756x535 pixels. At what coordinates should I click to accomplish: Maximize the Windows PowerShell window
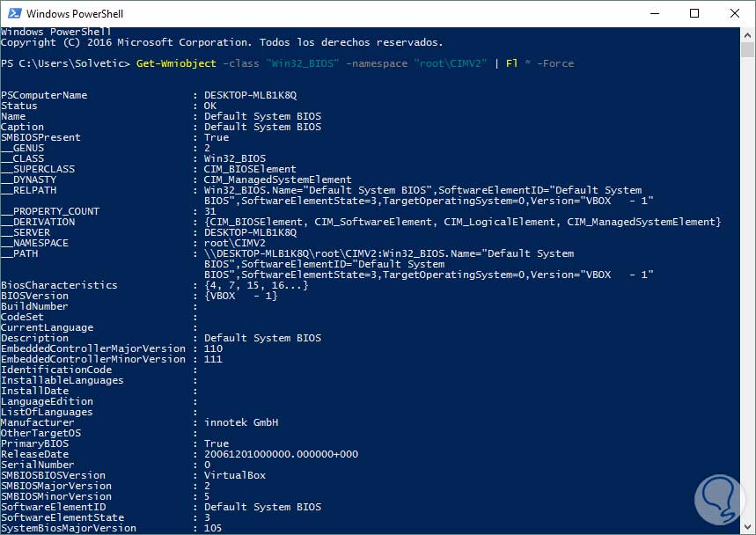pos(694,13)
